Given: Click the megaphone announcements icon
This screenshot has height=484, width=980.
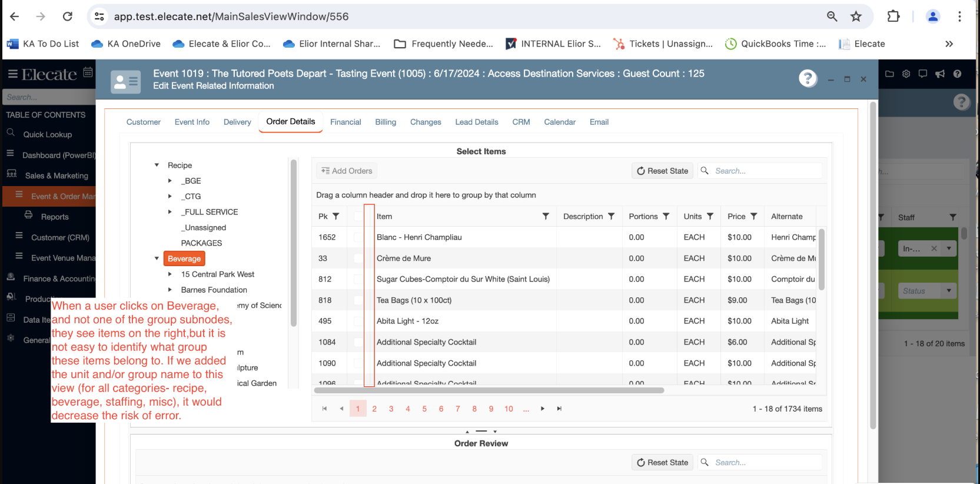Looking at the screenshot, I should click(x=940, y=74).
